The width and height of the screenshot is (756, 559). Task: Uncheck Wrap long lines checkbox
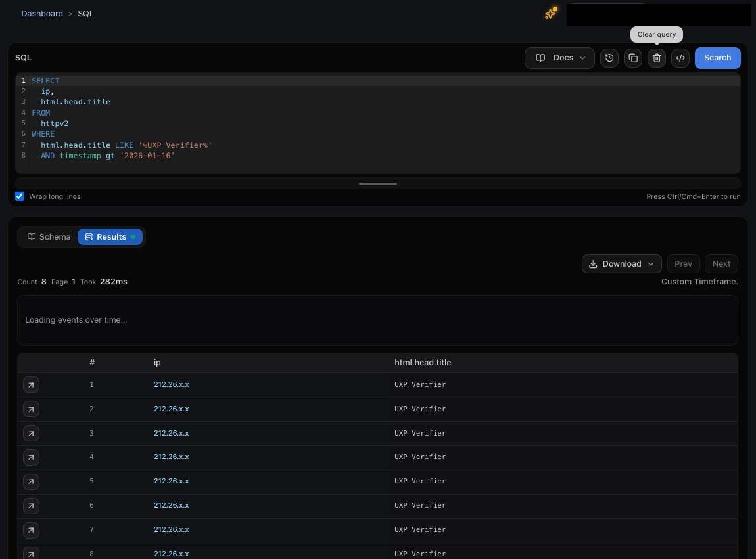coord(20,196)
